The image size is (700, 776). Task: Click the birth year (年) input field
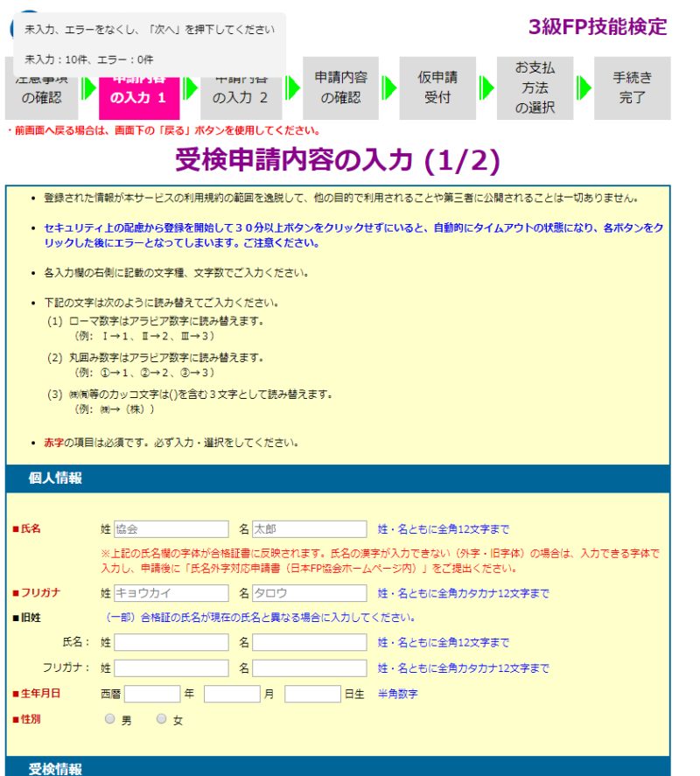[x=152, y=694]
